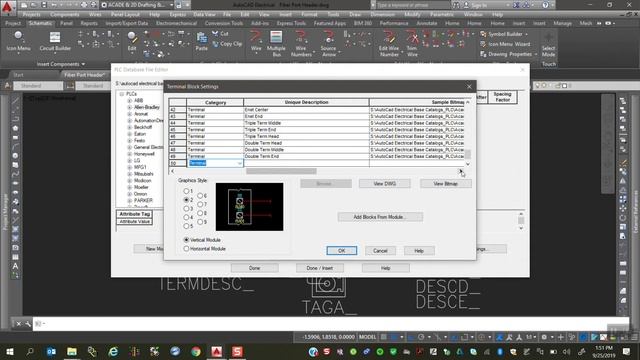Open the Icon Menu tool
Viewport: 640px width, 360px height.
(18, 41)
